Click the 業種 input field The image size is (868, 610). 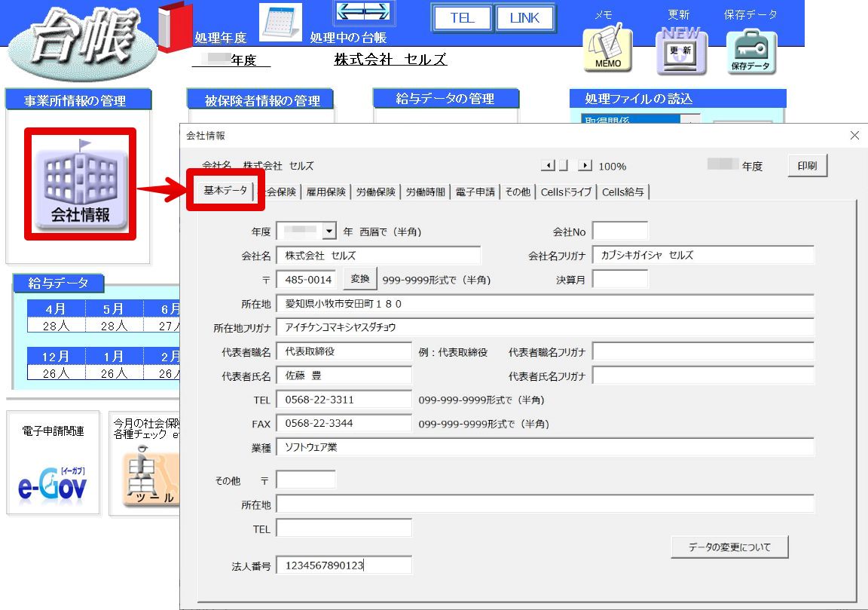tap(546, 447)
